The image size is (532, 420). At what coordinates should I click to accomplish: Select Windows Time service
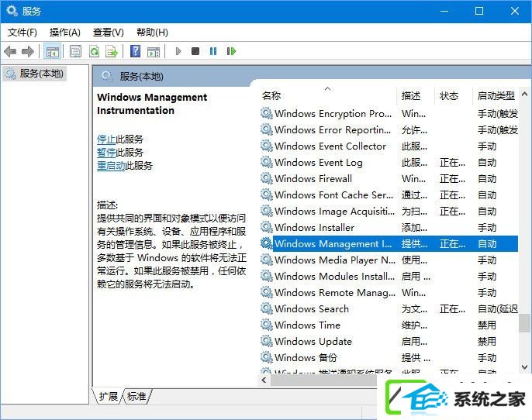click(389, 325)
